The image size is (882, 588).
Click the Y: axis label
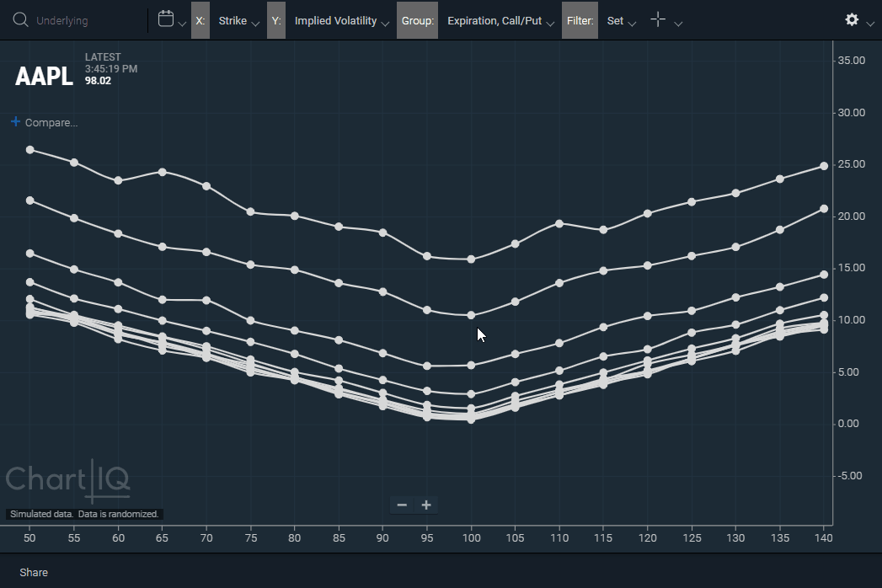tap(276, 20)
